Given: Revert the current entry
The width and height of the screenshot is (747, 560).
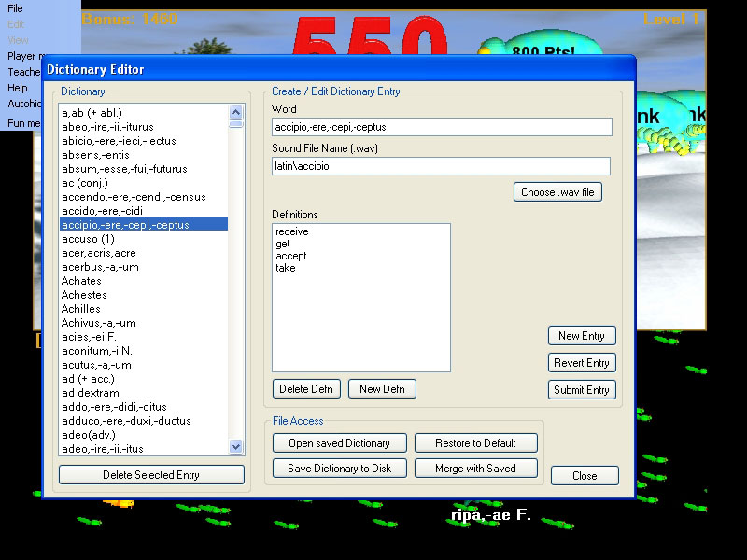Looking at the screenshot, I should (x=581, y=363).
